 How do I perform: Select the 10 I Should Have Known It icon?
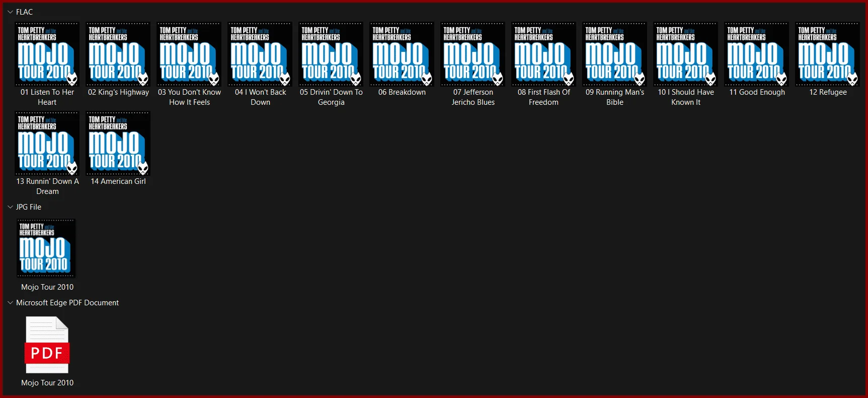686,54
